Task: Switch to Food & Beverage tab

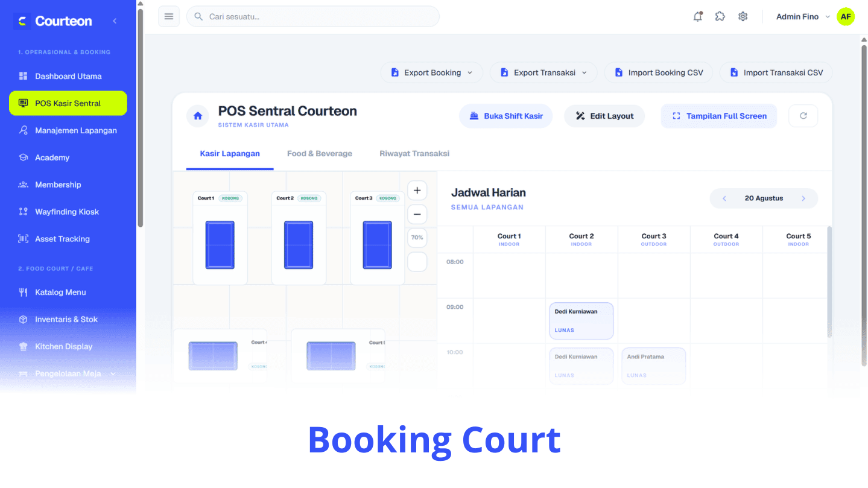Action: pos(320,154)
